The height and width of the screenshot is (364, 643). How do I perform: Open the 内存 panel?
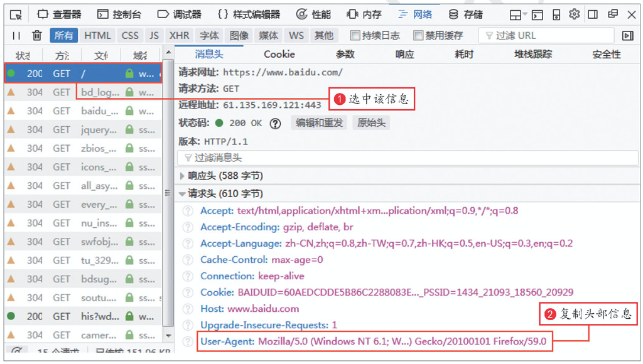[x=364, y=15]
